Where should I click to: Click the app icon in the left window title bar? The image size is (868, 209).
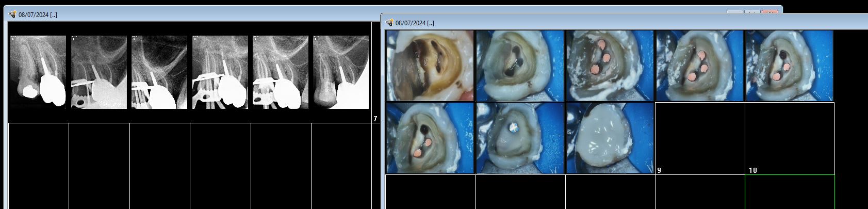click(13, 14)
